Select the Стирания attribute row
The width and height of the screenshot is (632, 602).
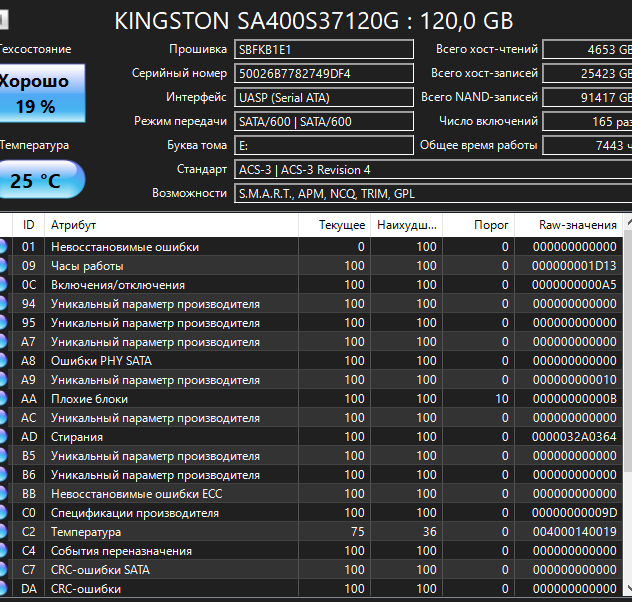pos(311,437)
